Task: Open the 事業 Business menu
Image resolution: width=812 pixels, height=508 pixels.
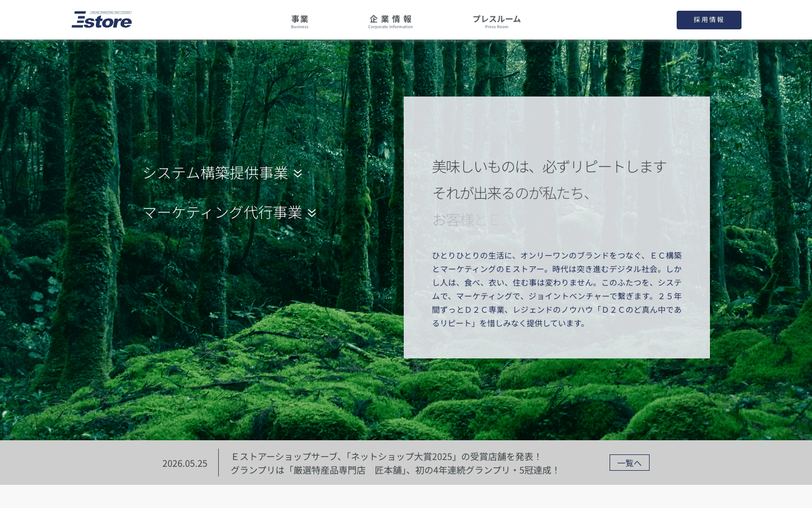Action: click(299, 21)
